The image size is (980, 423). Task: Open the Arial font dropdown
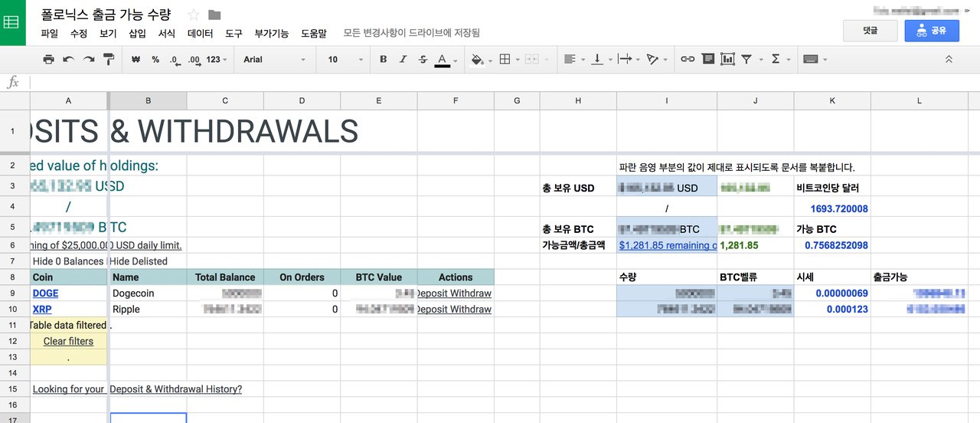click(x=274, y=59)
